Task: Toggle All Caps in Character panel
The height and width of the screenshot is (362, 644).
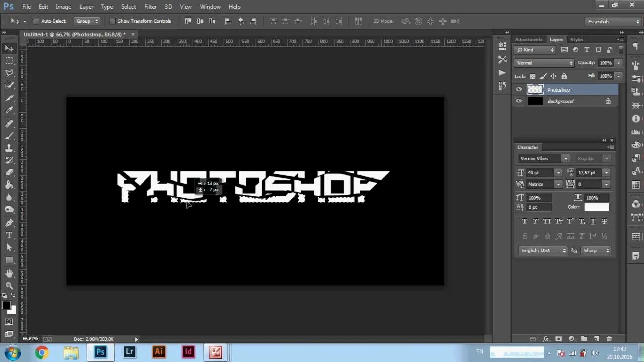Action: click(x=547, y=221)
